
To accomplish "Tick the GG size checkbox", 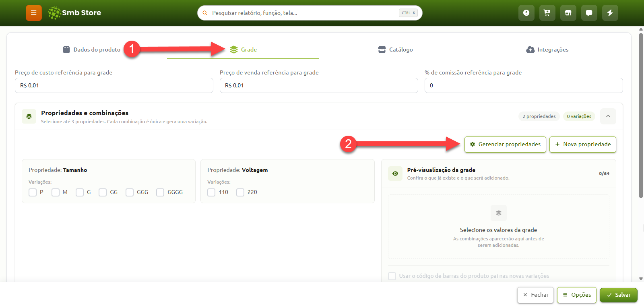I will (103, 192).
